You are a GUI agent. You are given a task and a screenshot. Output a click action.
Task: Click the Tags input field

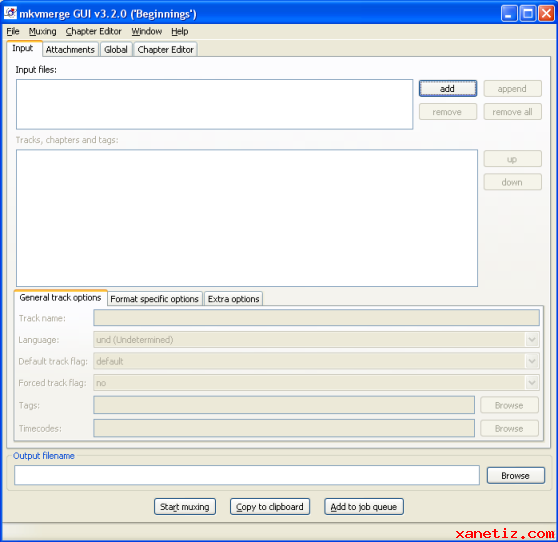click(284, 405)
